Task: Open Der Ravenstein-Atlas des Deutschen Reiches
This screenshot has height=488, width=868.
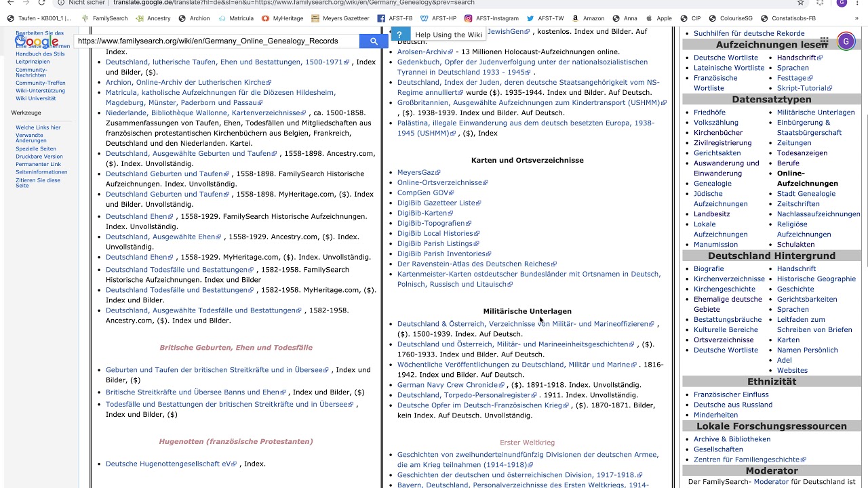Action: pos(477,264)
